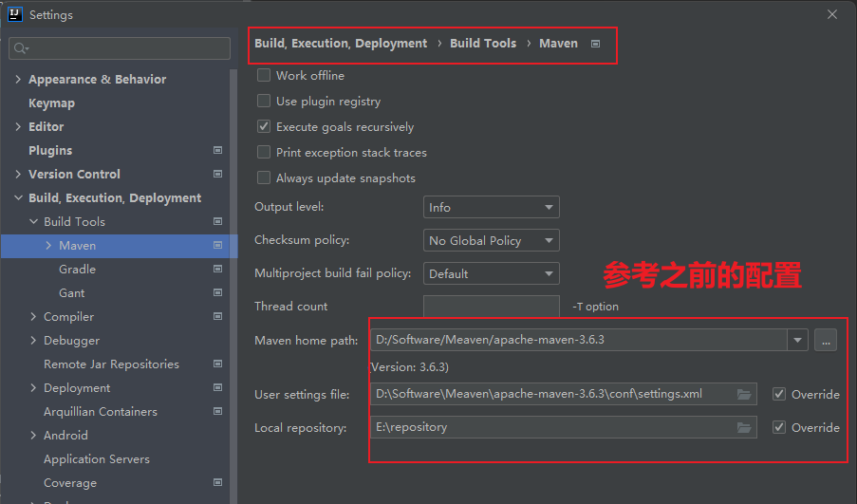Screen dimensions: 857x504
Task: Click the User settings file path field
Action: coord(564,394)
